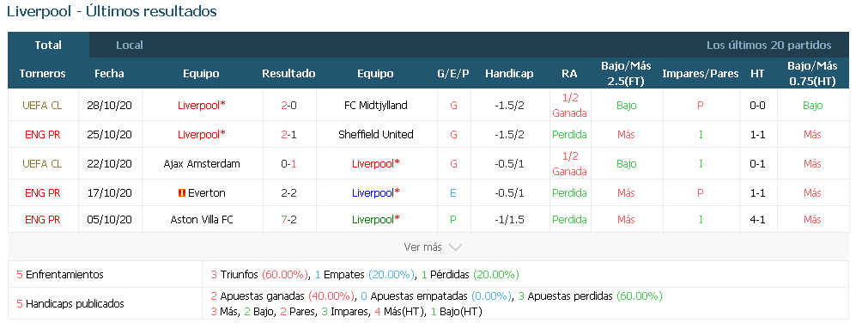Click the Handicap column header
Screen dimensions: 868x329
509,74
